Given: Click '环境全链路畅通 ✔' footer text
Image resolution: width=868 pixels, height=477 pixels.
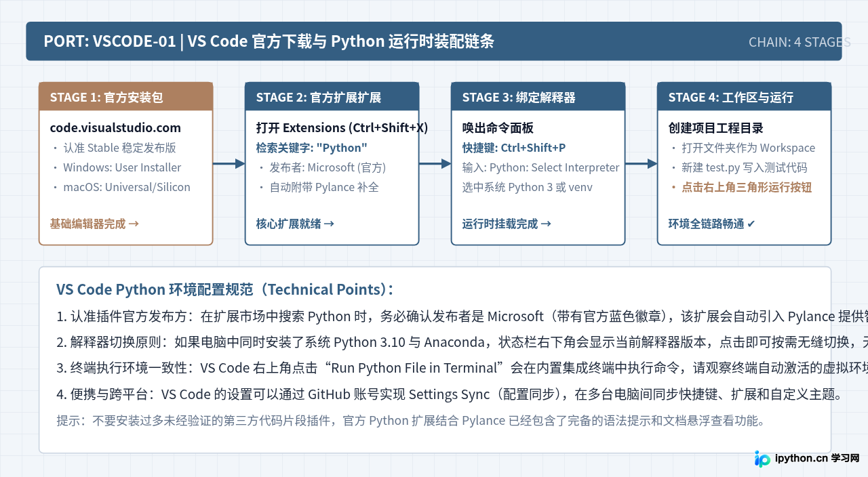Looking at the screenshot, I should tap(711, 224).
